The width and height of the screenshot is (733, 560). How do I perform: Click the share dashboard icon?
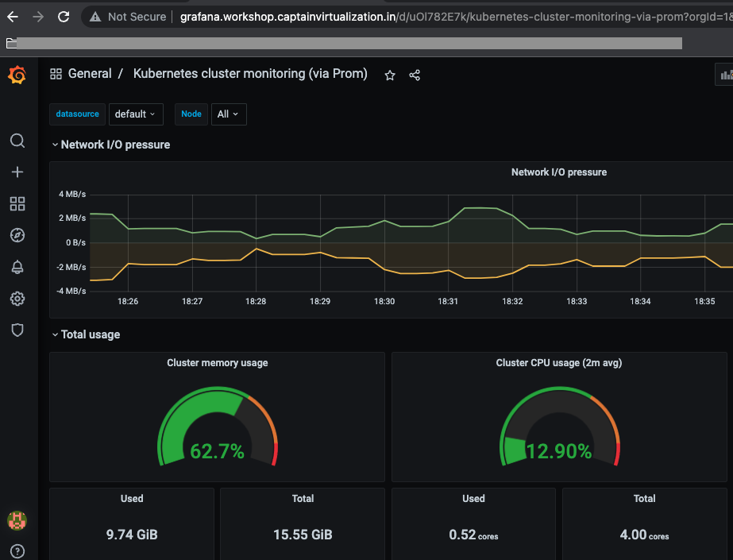pyautogui.click(x=415, y=75)
